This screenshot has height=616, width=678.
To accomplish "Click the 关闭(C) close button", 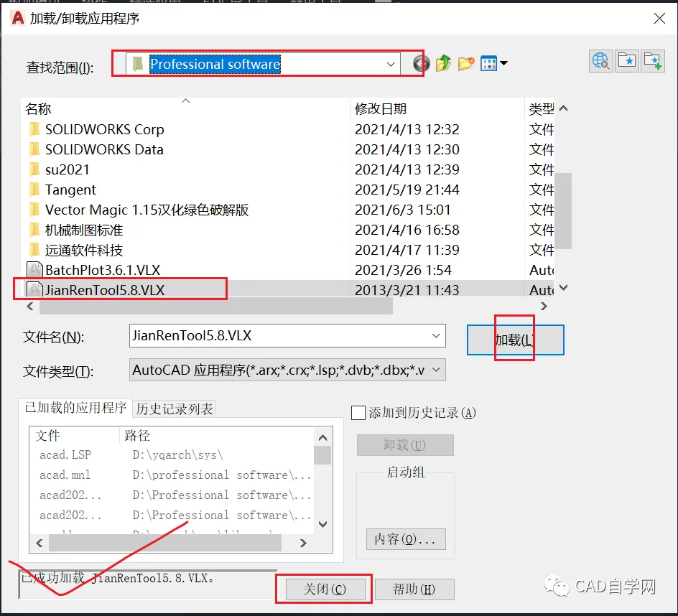I will (x=325, y=589).
